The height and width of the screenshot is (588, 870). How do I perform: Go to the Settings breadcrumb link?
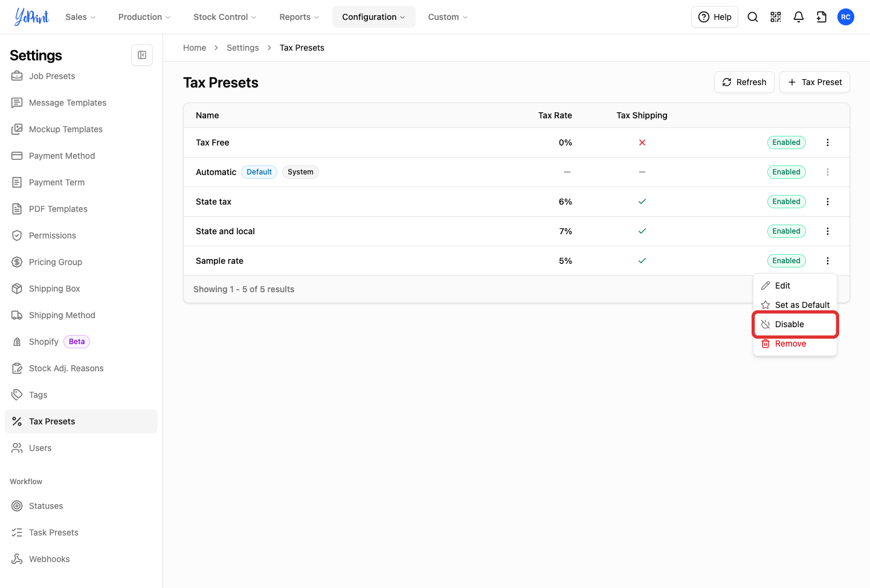pos(243,48)
